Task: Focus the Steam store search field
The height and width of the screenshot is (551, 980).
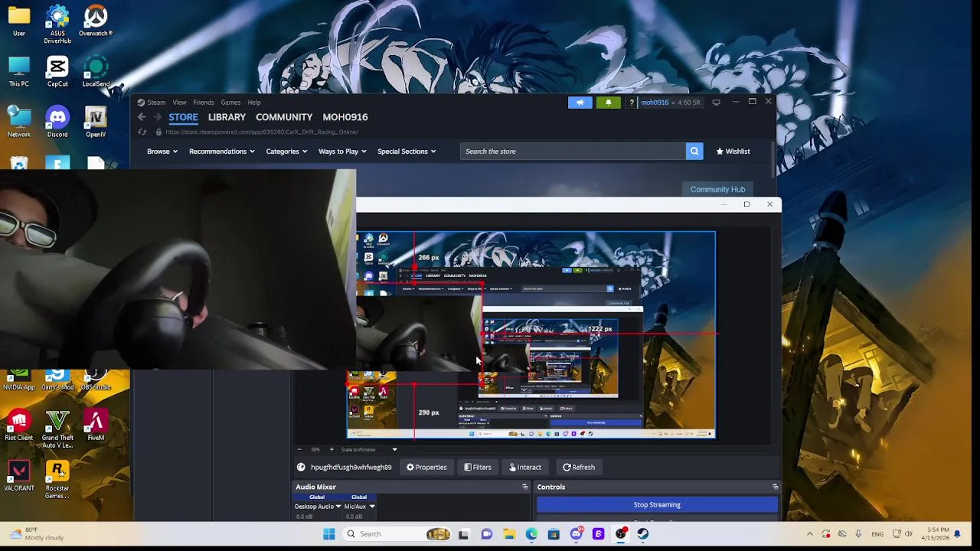Action: pos(573,152)
